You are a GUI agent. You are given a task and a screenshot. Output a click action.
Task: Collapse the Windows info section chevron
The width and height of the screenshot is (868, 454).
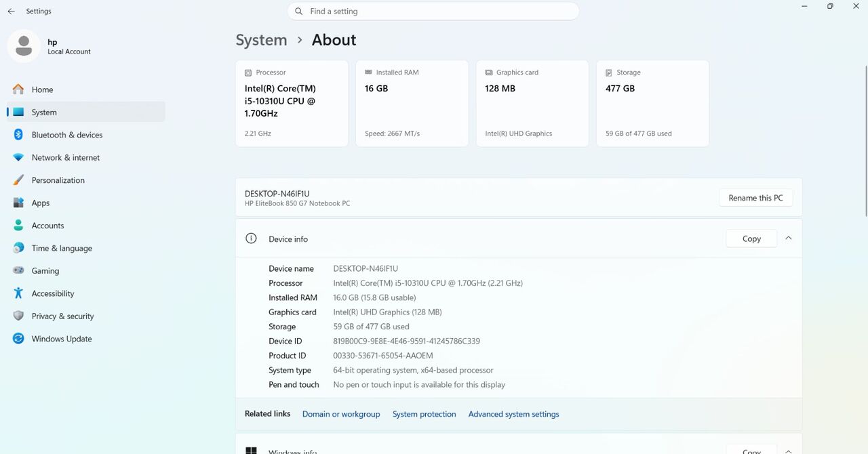coord(788,451)
